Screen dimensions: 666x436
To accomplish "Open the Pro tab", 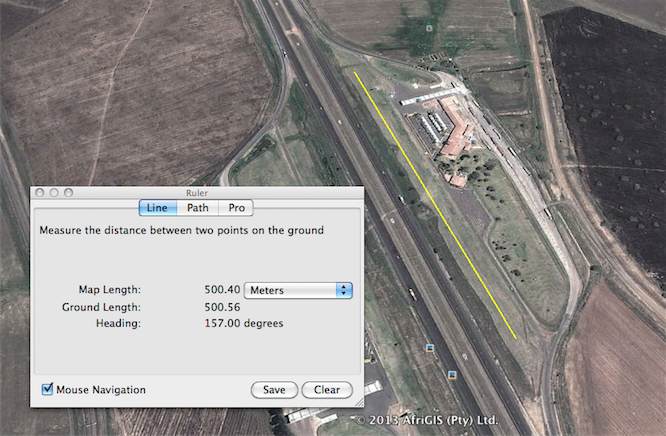I will click(x=236, y=208).
